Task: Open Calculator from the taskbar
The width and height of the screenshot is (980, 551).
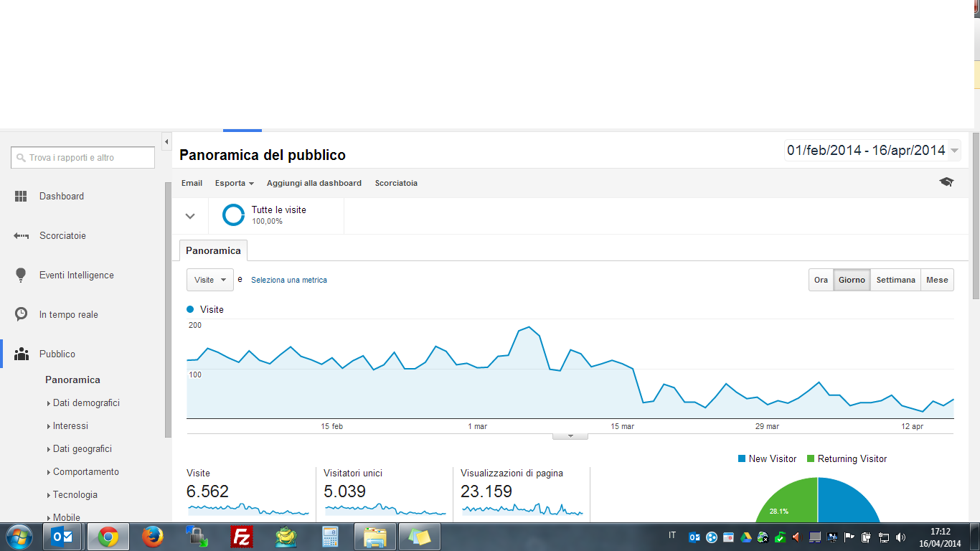Action: [330, 537]
